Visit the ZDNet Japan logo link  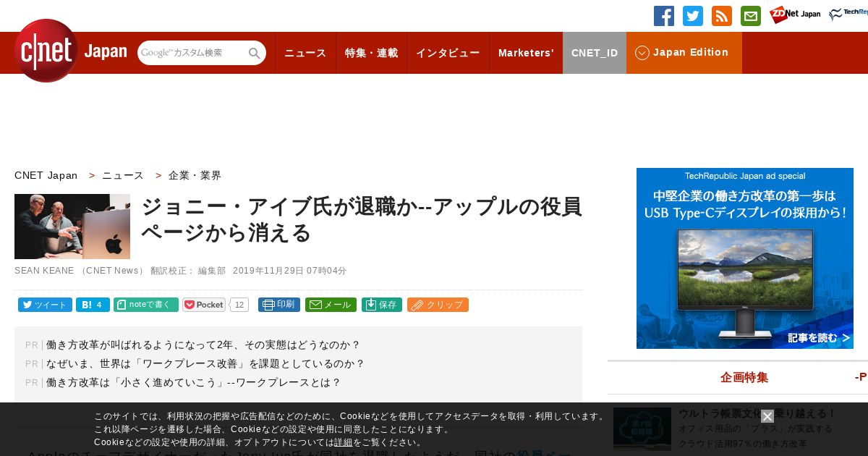click(x=795, y=14)
